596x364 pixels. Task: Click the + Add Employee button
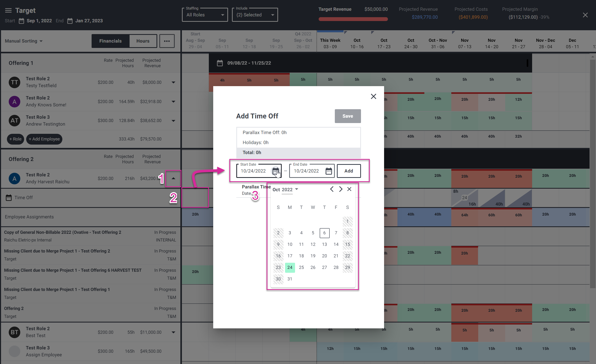coord(44,139)
